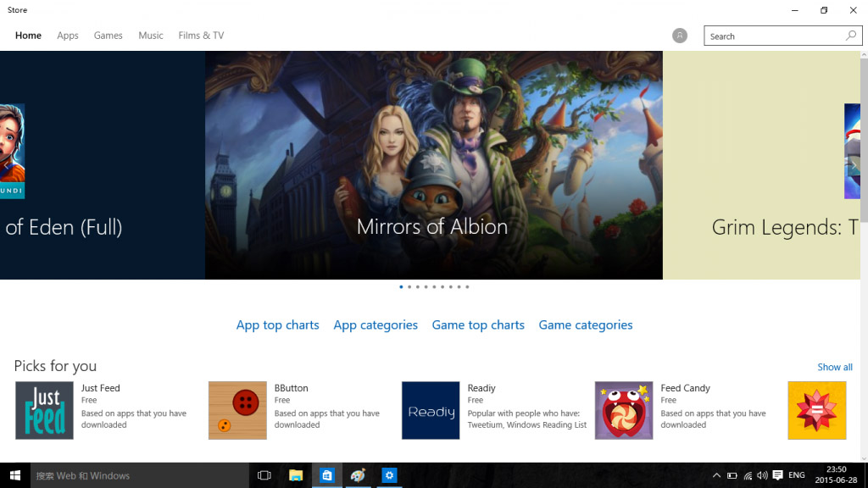The image size is (868, 488).
Task: Open Settings gear in taskbar
Action: click(x=389, y=475)
